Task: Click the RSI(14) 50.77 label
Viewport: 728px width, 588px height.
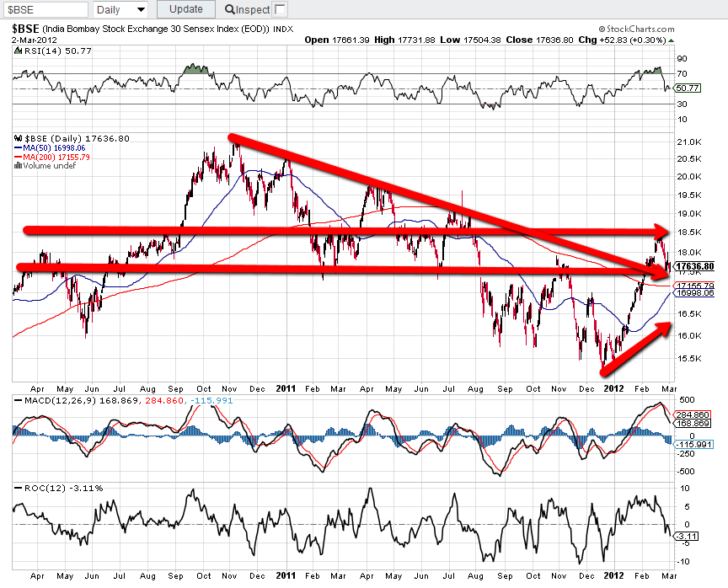Action: 57,51
